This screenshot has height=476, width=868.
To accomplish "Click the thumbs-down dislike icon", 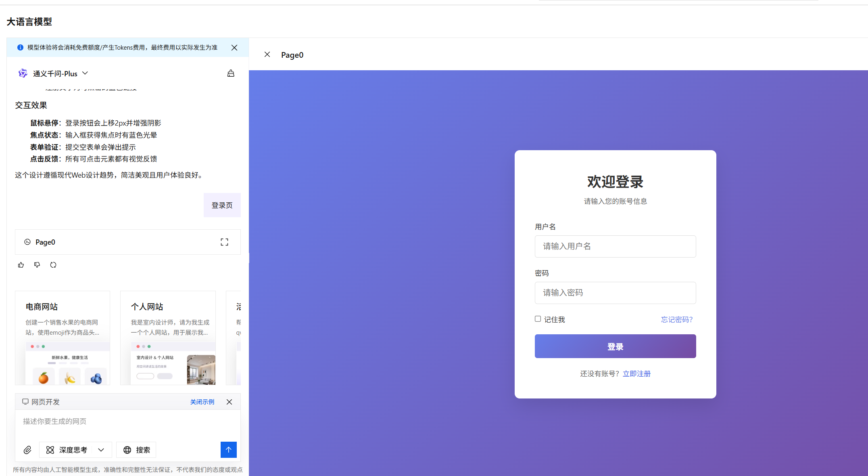I will (x=37, y=265).
